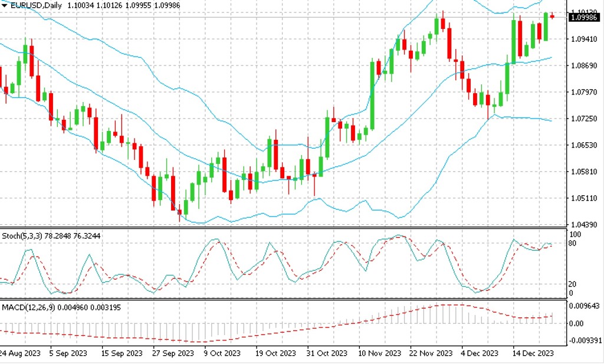The height and width of the screenshot is (364, 604).
Task: Click the 1.06530 price scale value
Action: pos(585,145)
